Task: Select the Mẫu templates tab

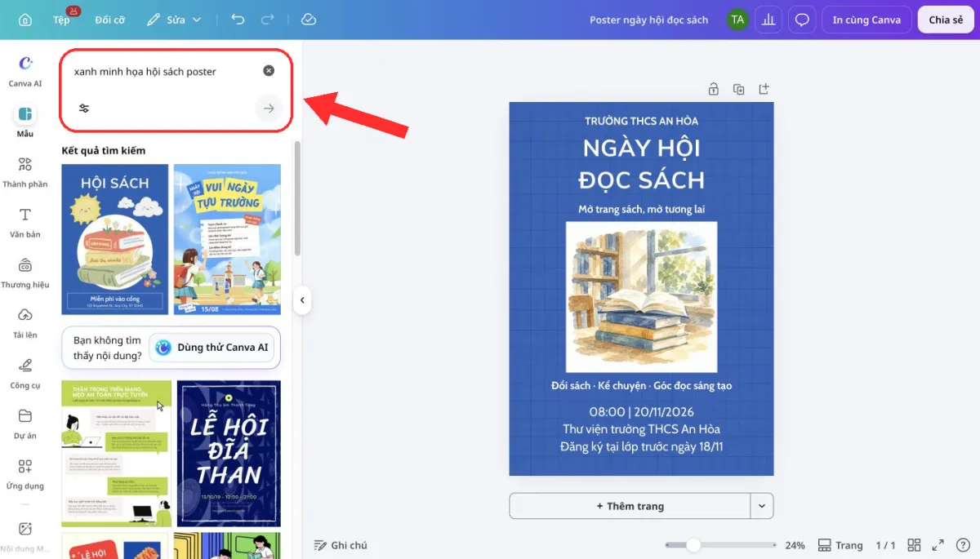Action: [x=25, y=121]
